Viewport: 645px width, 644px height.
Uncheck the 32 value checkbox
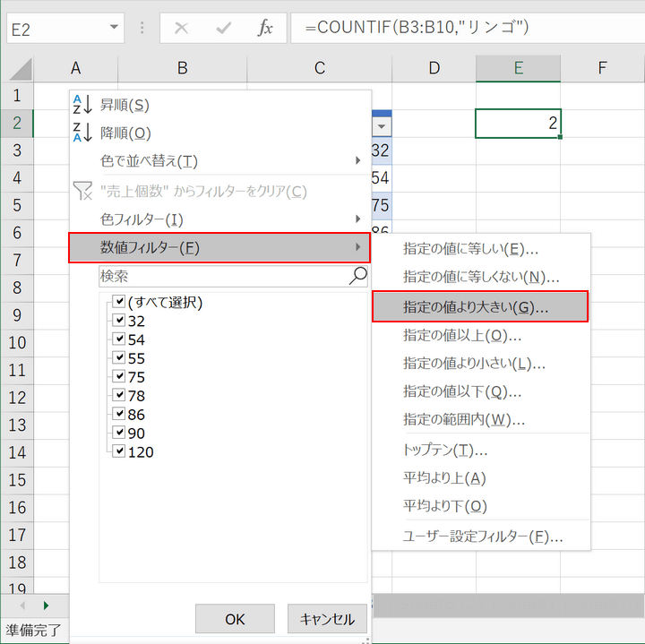coord(118,321)
